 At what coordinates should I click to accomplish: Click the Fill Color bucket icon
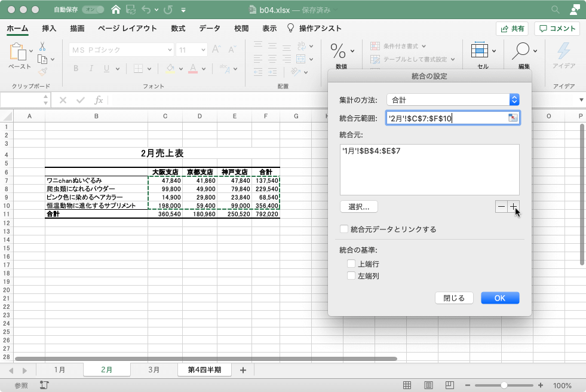pos(170,68)
